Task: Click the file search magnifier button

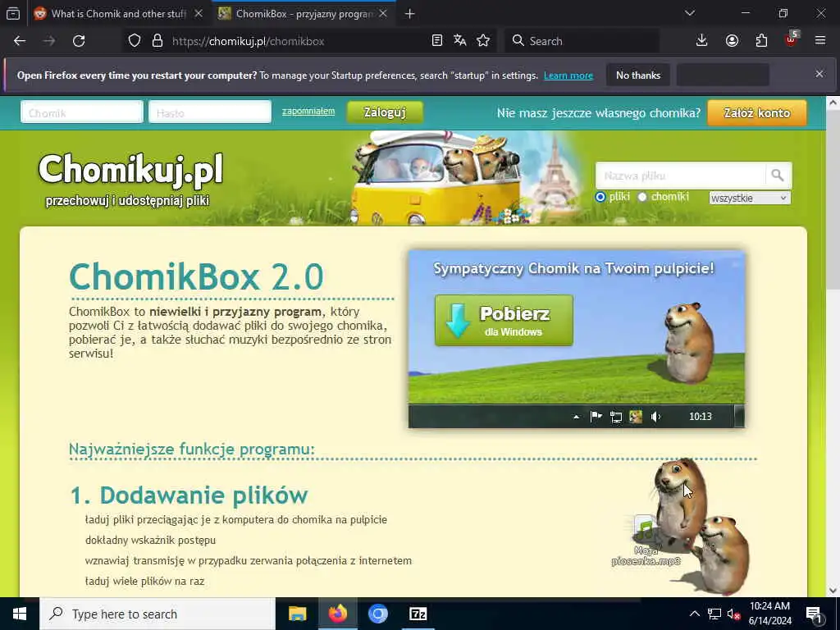Action: (x=778, y=176)
